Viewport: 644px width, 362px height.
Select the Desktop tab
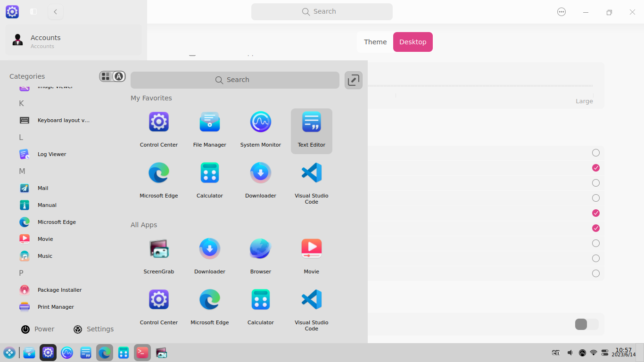click(x=413, y=41)
